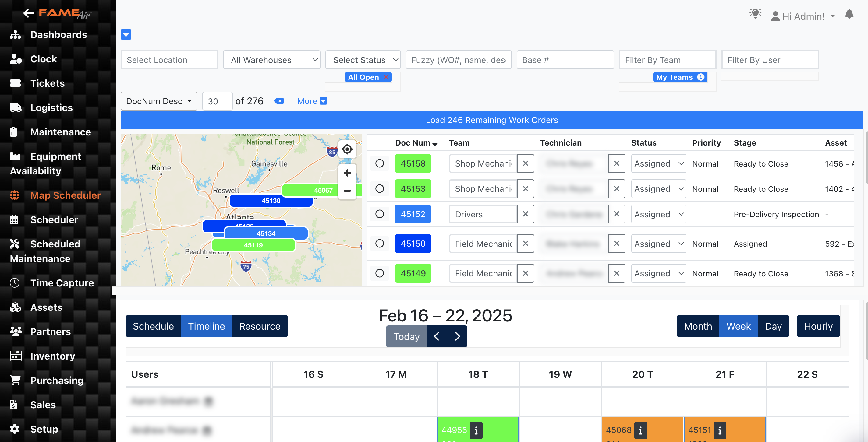
Task: Open the DocNum Desc sort dropdown
Action: coord(159,101)
